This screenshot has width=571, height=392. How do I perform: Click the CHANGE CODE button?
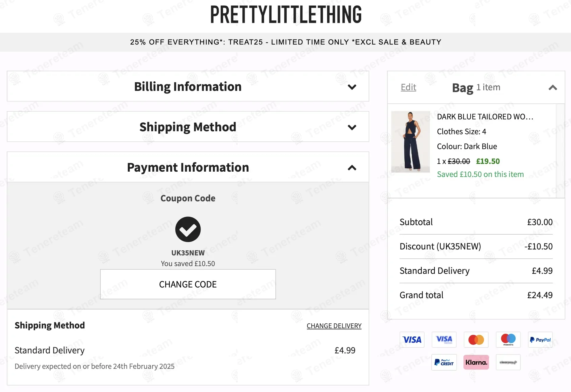click(x=188, y=284)
